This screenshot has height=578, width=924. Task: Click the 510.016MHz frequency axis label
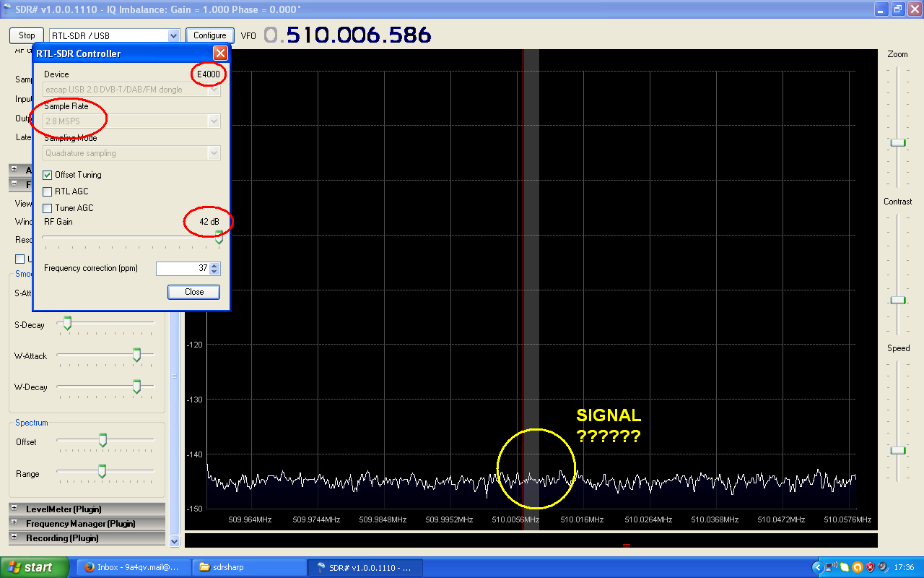point(582,519)
